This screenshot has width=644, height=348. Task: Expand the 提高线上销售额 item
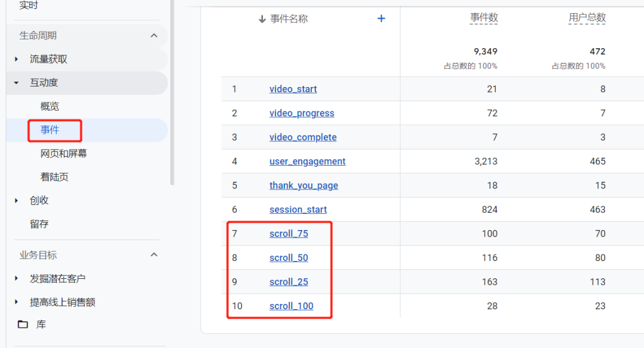point(17,302)
